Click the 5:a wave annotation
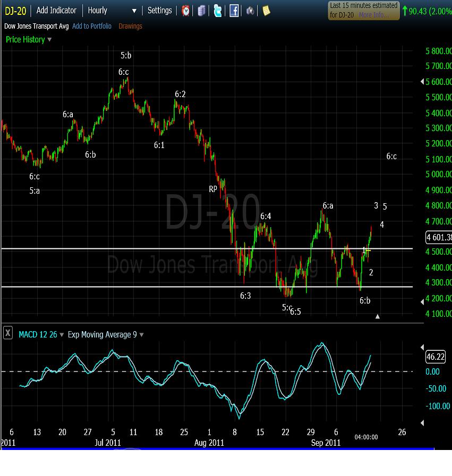The width and height of the screenshot is (452, 476). click(35, 191)
